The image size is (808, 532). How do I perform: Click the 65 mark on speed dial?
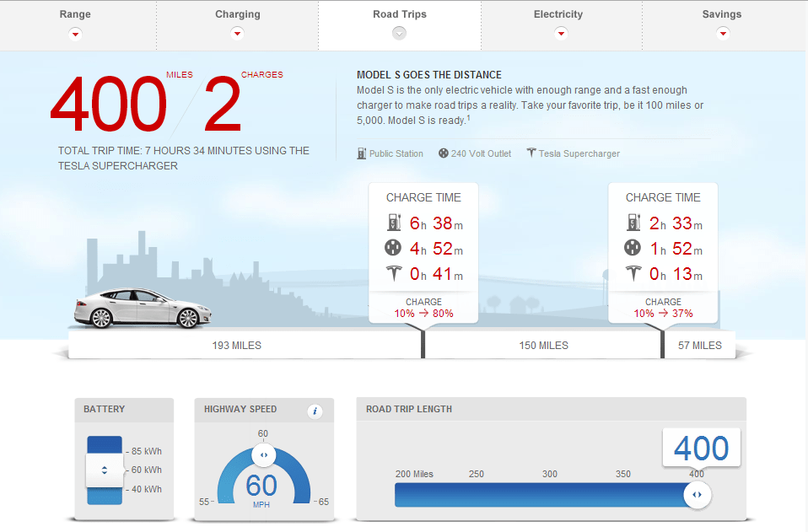tap(323, 502)
